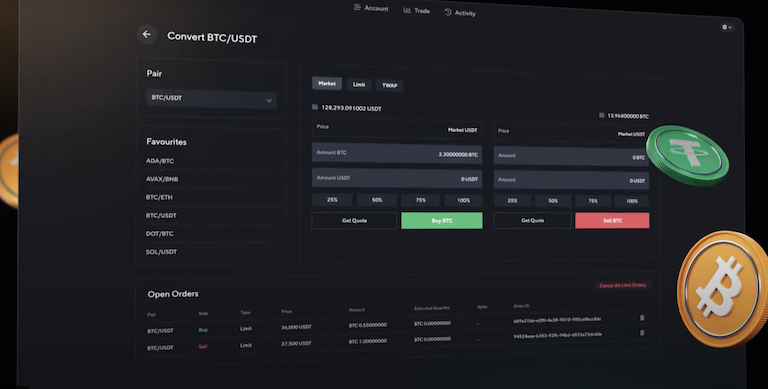Edit the sell side amount field showing 0 BTC

pyautogui.click(x=571, y=156)
